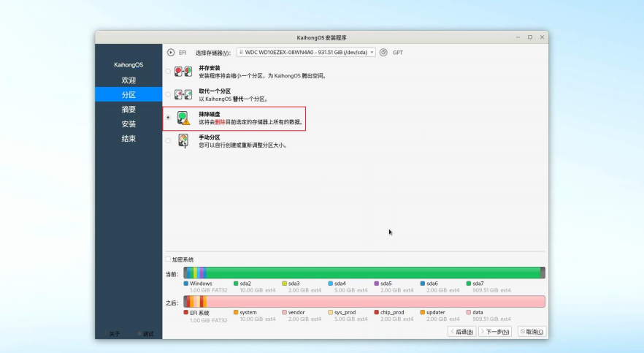Click the manual partitioning (手动分区) icon
The image size is (644, 353).
[x=183, y=141]
